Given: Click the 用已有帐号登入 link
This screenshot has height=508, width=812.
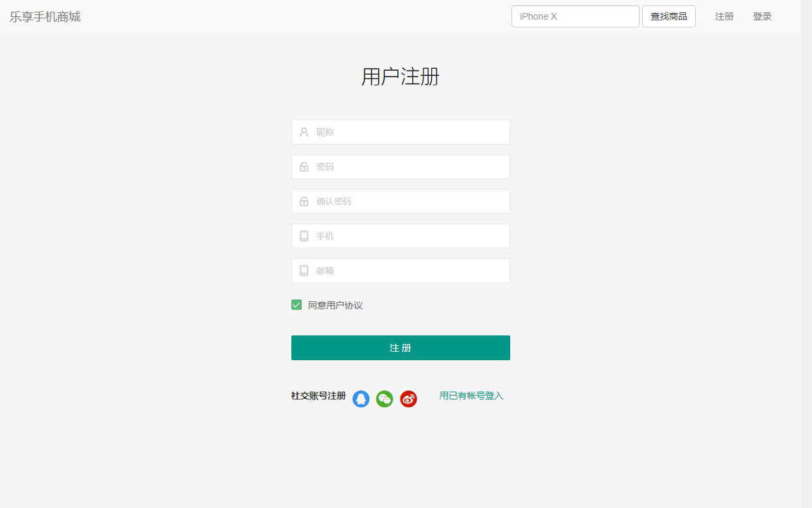Looking at the screenshot, I should 472,396.
